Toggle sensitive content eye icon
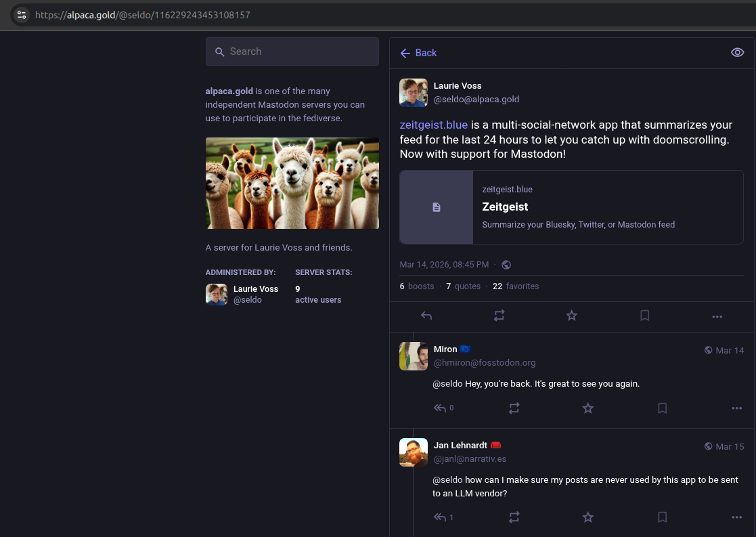This screenshot has height=537, width=756. pyautogui.click(x=738, y=53)
